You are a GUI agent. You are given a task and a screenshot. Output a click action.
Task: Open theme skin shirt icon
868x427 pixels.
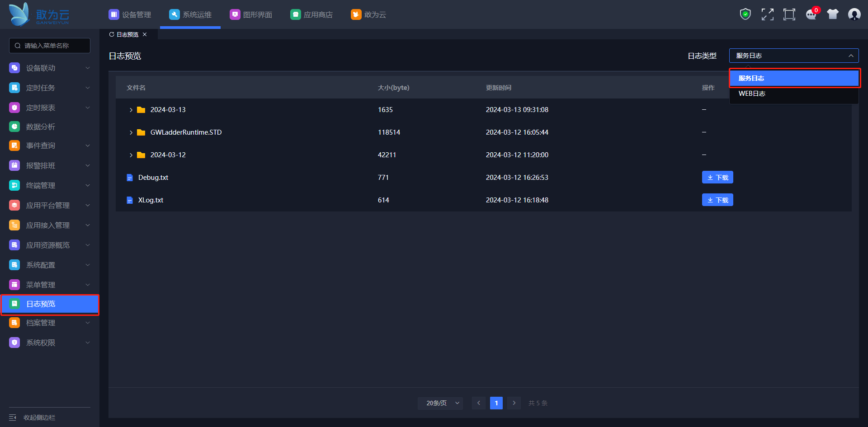point(833,14)
